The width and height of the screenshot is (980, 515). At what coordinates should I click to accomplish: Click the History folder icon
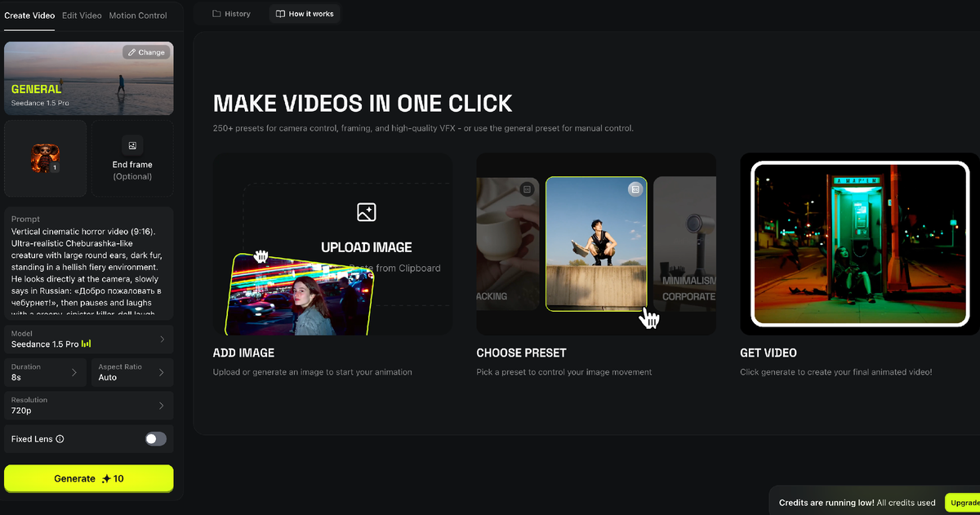pyautogui.click(x=216, y=14)
